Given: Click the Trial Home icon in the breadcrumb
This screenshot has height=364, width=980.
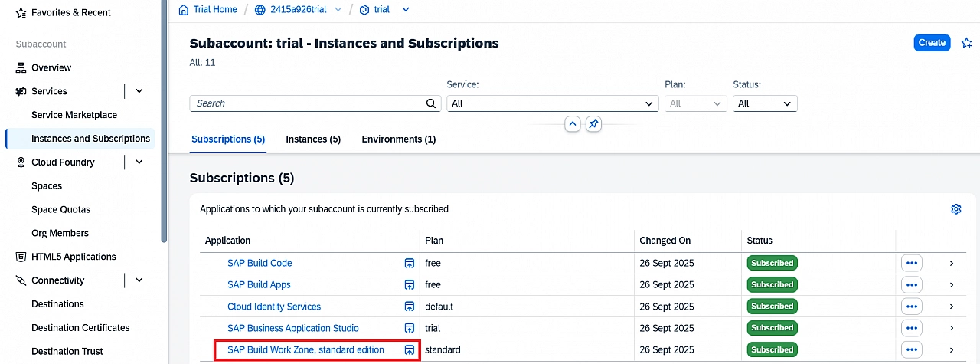Looking at the screenshot, I should [x=183, y=10].
